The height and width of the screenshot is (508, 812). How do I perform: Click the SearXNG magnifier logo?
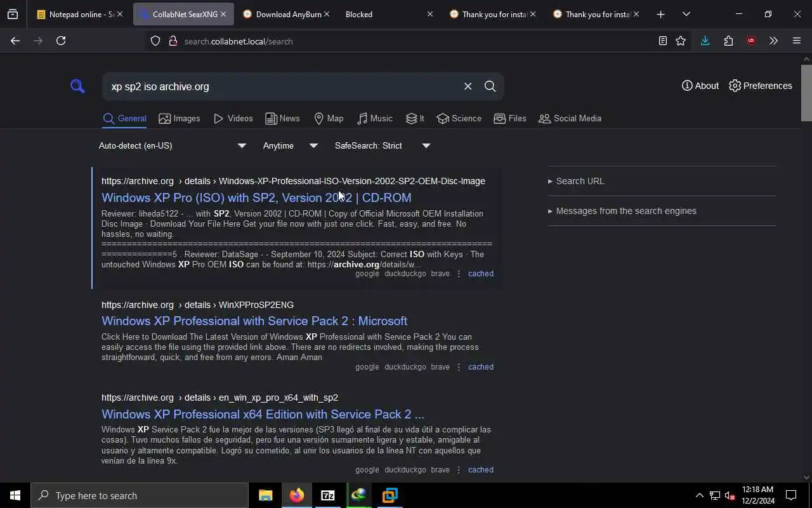(x=77, y=86)
